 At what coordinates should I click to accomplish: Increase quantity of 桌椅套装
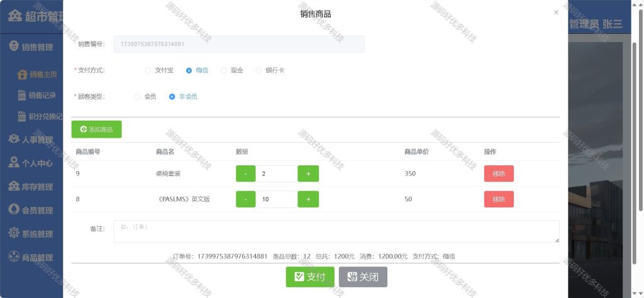308,174
